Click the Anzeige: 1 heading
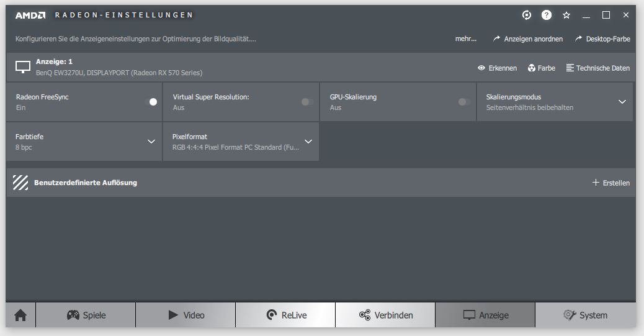 pos(54,61)
